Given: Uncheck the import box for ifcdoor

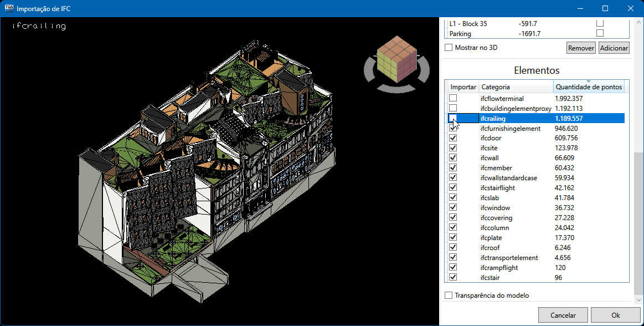Looking at the screenshot, I should [453, 138].
